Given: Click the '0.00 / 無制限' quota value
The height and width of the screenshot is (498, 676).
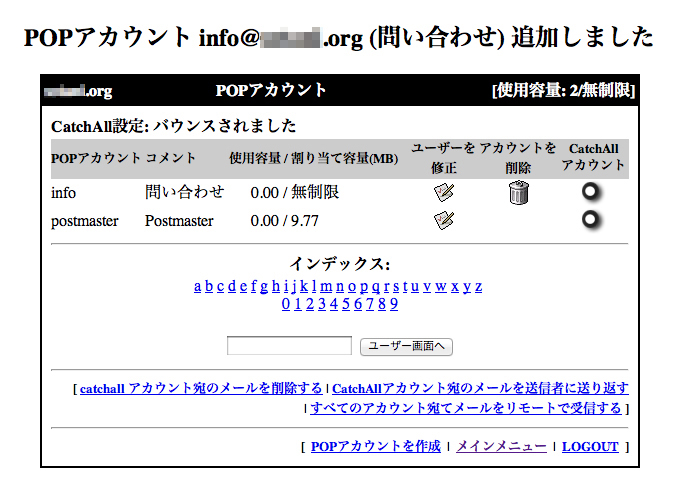Looking at the screenshot, I should pyautogui.click(x=295, y=192).
